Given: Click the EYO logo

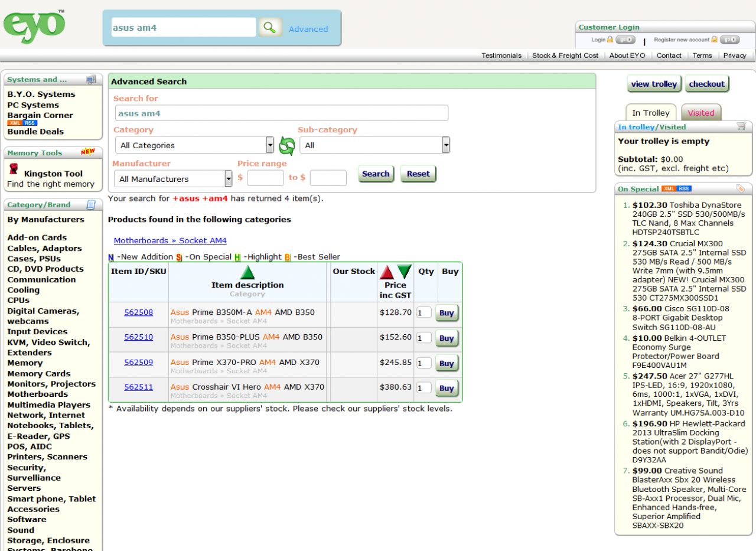Looking at the screenshot, I should coord(34,25).
